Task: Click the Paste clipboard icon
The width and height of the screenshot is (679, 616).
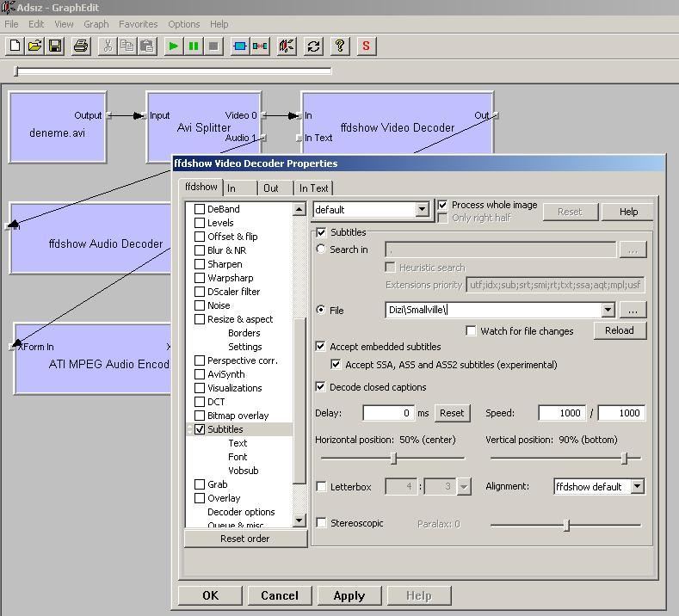Action: coord(147,46)
